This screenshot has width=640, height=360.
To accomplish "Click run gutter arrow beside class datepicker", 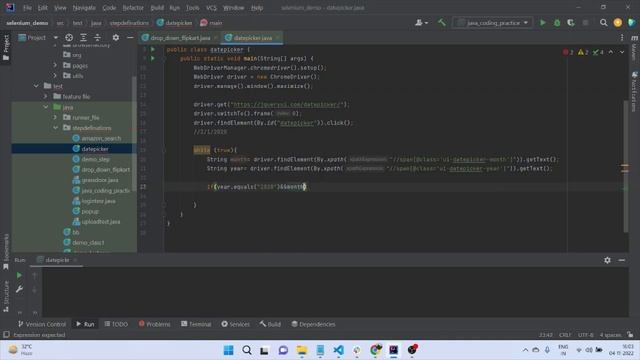I will [x=153, y=49].
